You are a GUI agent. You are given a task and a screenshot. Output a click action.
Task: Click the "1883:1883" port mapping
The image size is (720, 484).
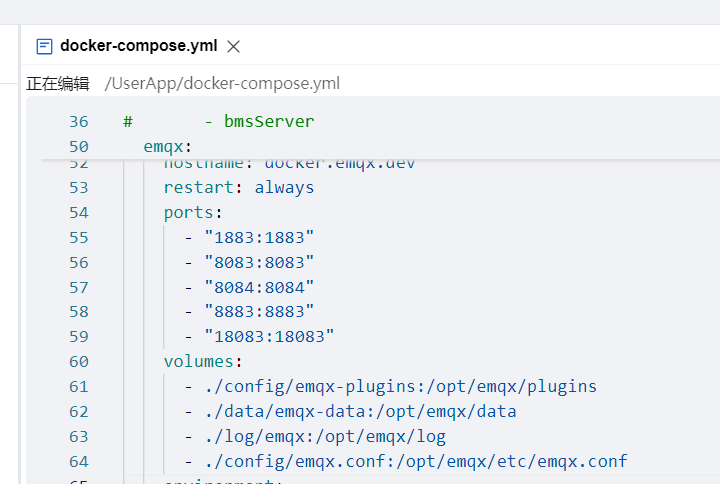[259, 237]
